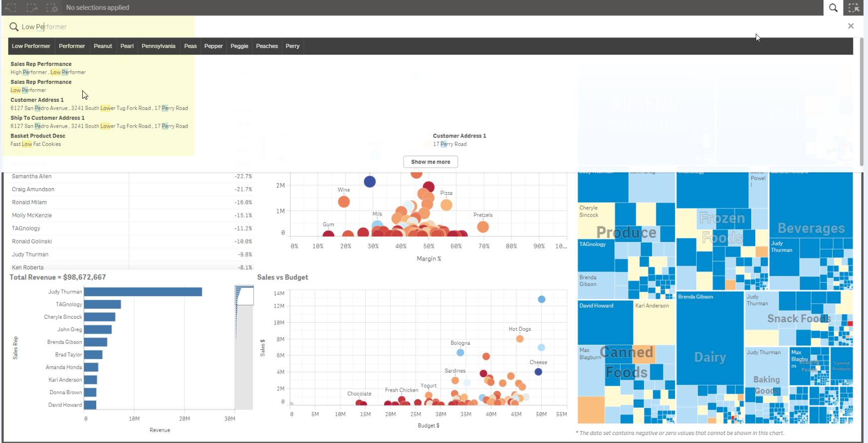The height and width of the screenshot is (443, 868).
Task: Select the Low Performer only search result
Action: pyautogui.click(x=28, y=90)
